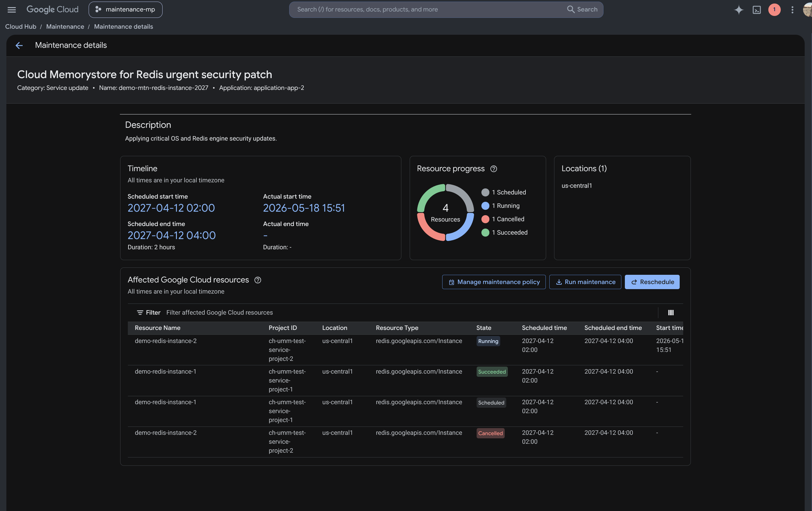Click the Succeeded state badge
Image resolution: width=812 pixels, height=511 pixels.
coord(492,372)
